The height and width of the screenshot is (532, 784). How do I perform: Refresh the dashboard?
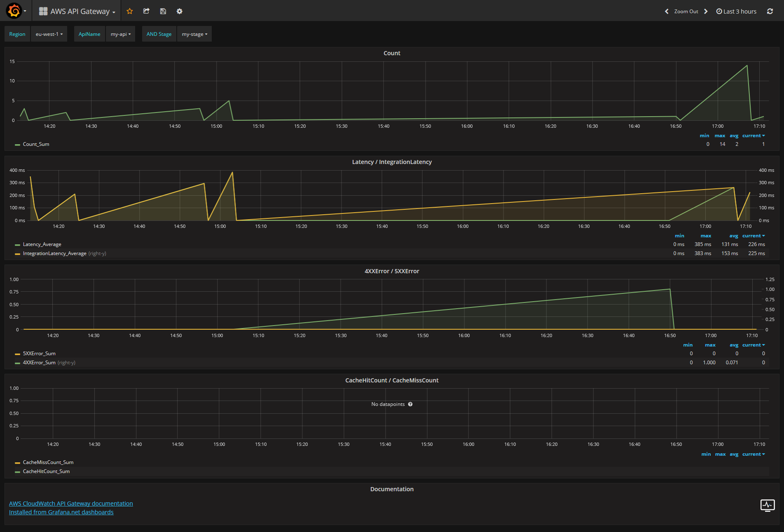pos(770,12)
